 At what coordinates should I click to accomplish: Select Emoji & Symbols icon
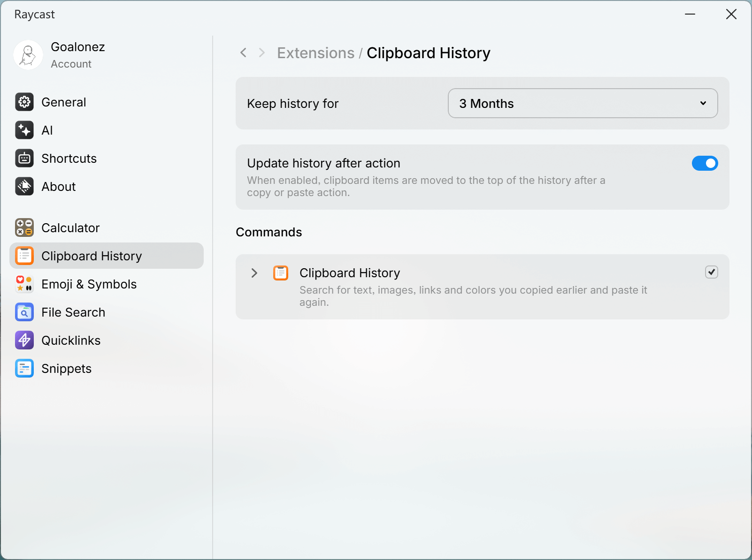tap(24, 284)
